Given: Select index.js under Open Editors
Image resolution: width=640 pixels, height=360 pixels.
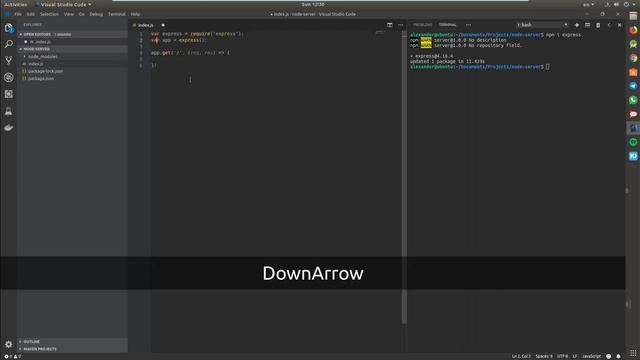Looking at the screenshot, I should 72,42.
